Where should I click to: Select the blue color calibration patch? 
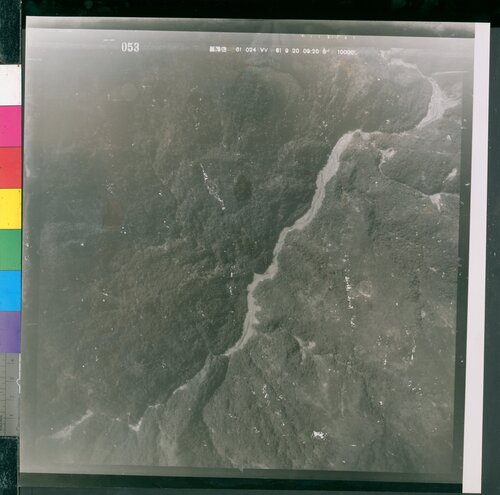point(10,291)
